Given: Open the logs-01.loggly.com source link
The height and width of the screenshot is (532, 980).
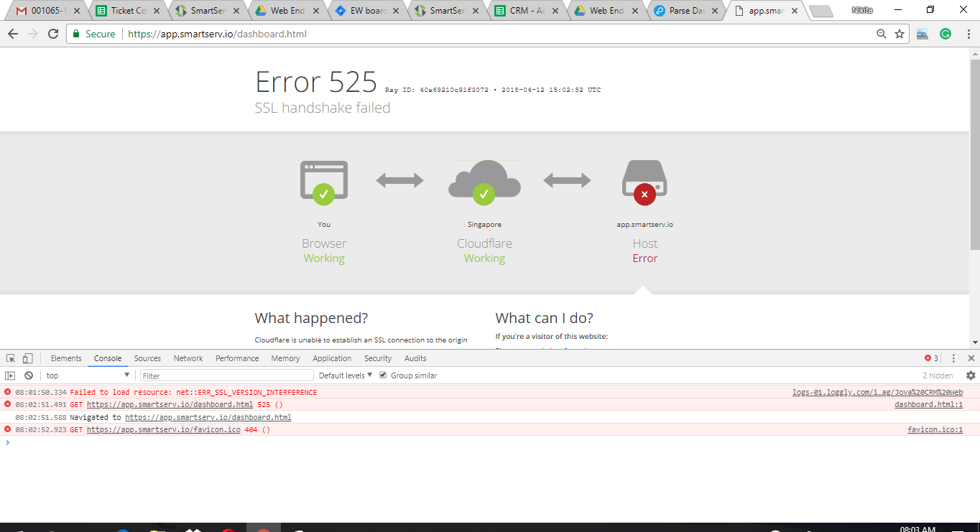Looking at the screenshot, I should [877, 393].
